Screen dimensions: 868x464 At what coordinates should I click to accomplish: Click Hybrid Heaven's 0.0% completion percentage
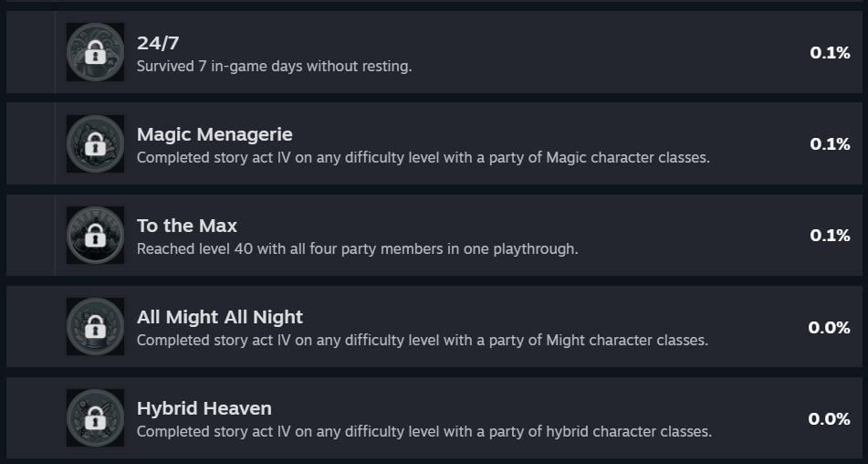pos(829,418)
